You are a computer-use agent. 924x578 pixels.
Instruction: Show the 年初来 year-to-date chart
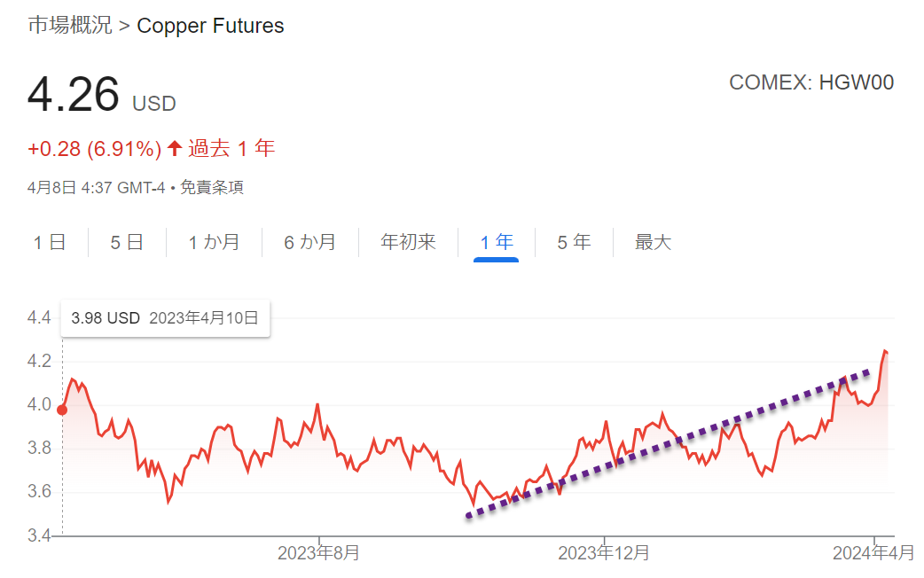point(409,242)
